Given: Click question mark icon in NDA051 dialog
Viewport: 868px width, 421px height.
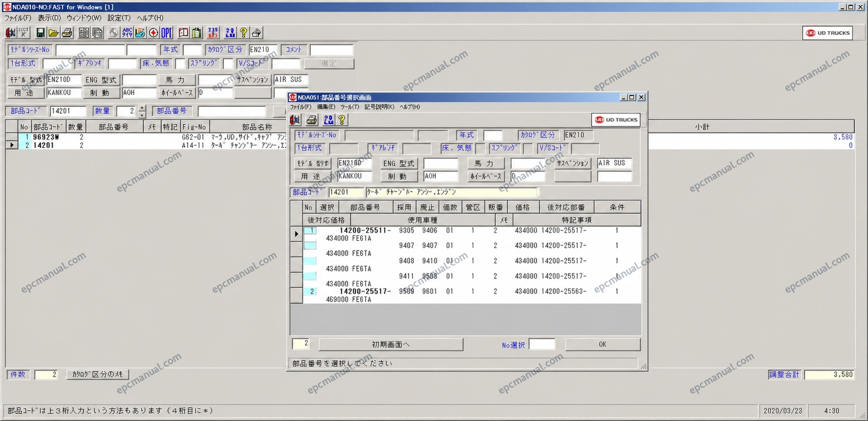Looking at the screenshot, I should click(x=342, y=120).
